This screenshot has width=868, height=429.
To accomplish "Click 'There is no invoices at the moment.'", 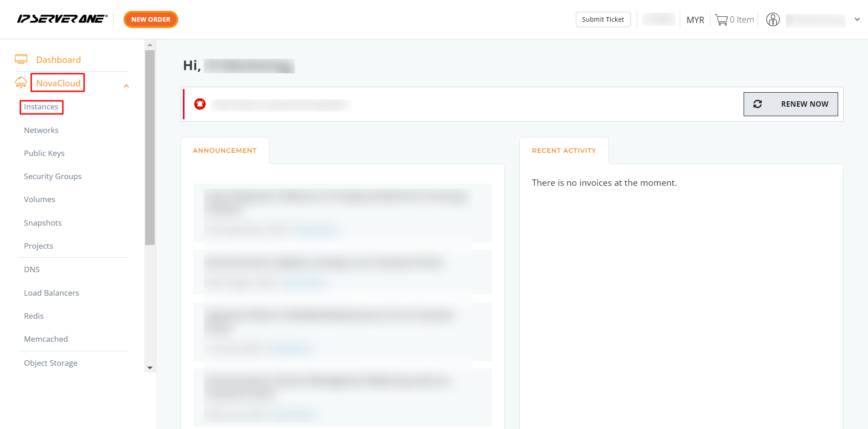I will pyautogui.click(x=604, y=183).
